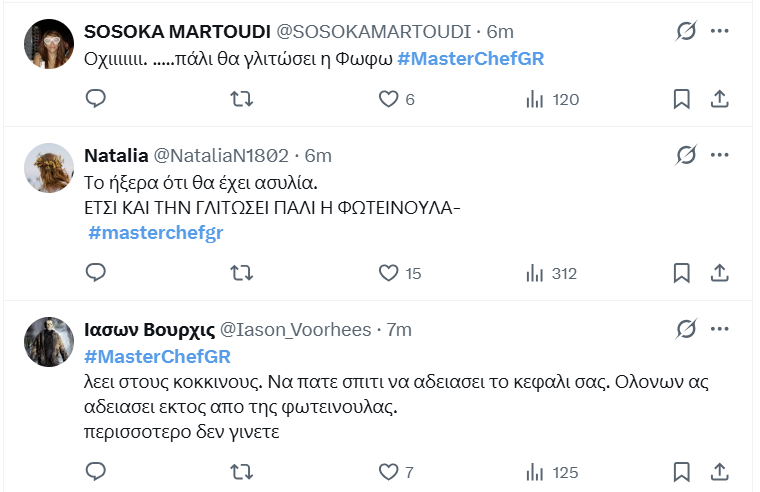
Task: Open Natalia's profile picture
Action: click(x=48, y=168)
